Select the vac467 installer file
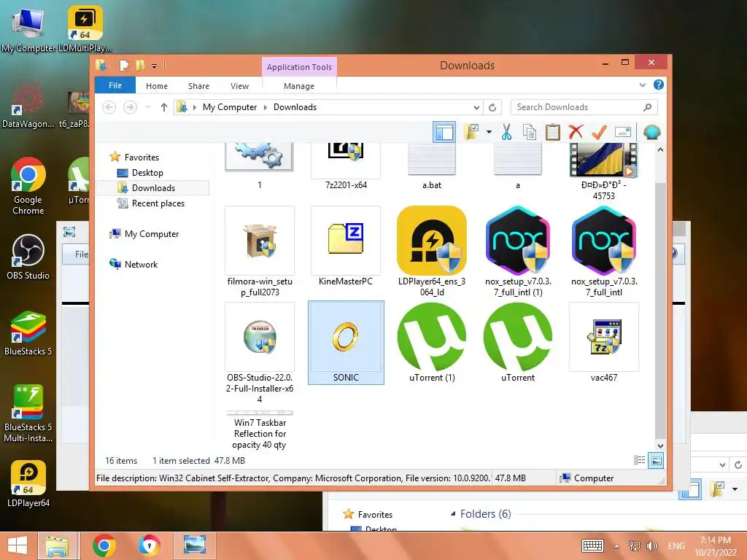The width and height of the screenshot is (747, 560). point(603,343)
